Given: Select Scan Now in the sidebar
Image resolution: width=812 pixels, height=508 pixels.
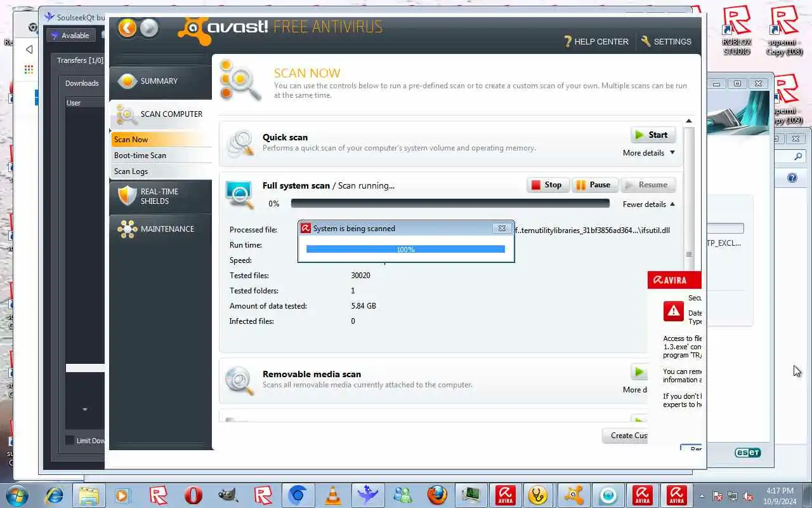Looking at the screenshot, I should [161, 140].
